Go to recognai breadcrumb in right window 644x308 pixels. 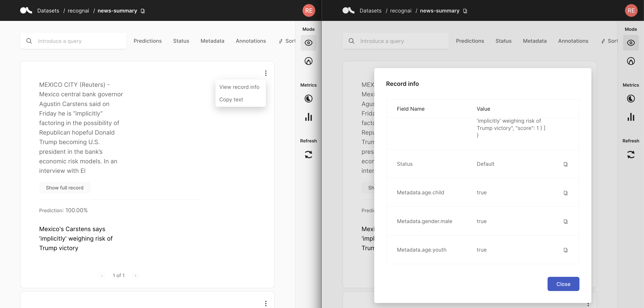[401, 10]
